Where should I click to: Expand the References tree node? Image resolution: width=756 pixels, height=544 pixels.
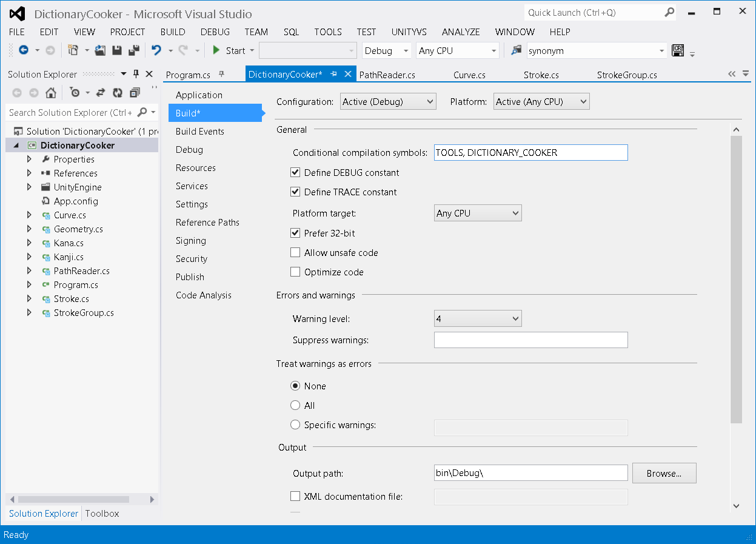click(x=29, y=173)
